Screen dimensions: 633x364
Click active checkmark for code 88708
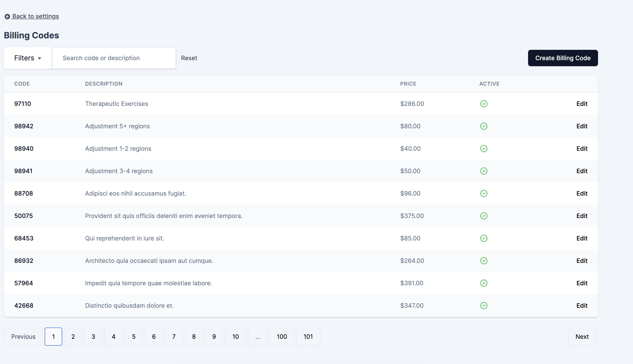pyautogui.click(x=484, y=193)
